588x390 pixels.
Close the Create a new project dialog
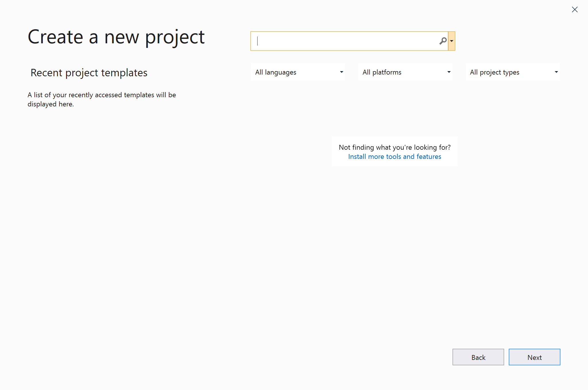(575, 9)
